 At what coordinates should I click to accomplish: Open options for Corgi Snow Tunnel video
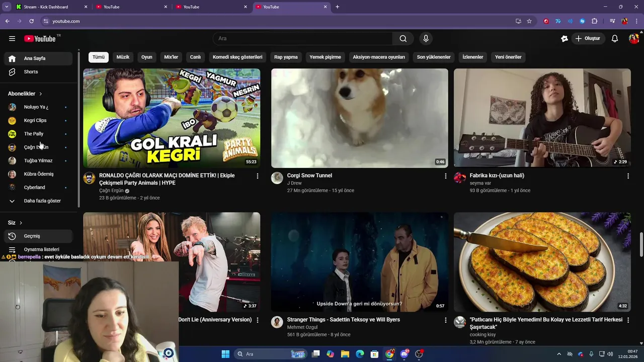(445, 176)
